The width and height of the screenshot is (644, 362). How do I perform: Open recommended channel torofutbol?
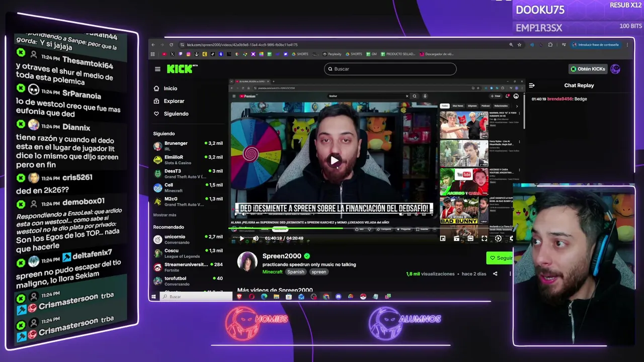tap(188, 281)
